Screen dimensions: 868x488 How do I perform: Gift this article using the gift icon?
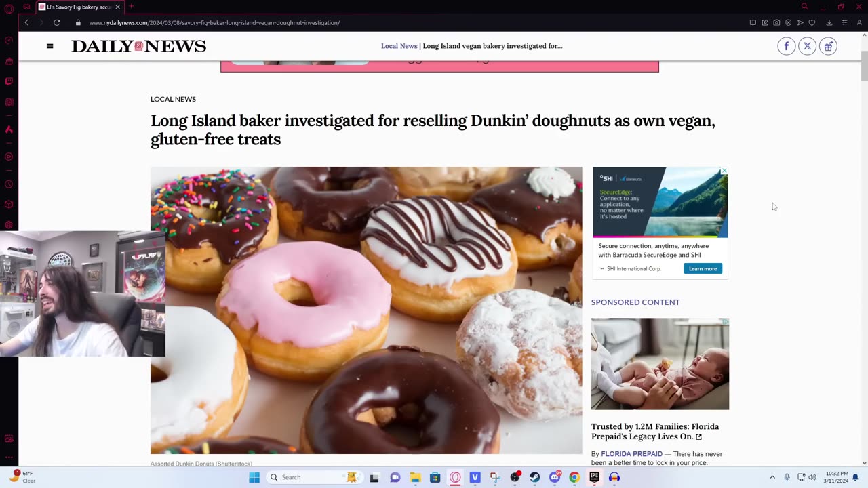click(828, 46)
